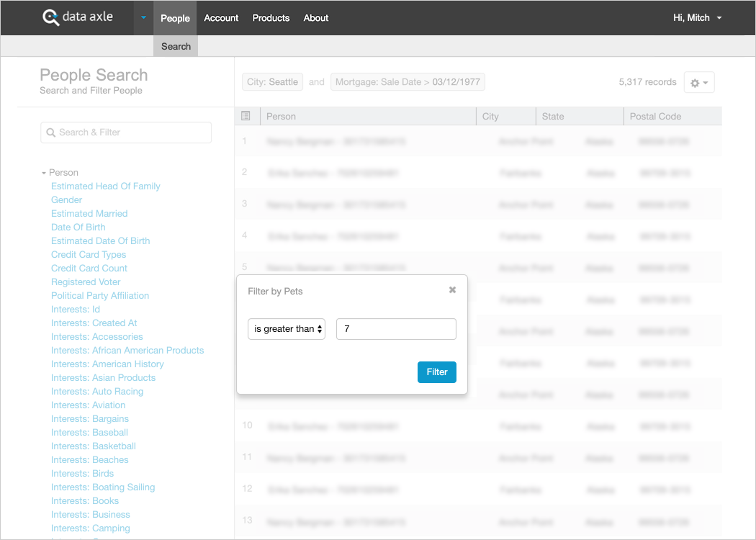This screenshot has height=540, width=756.
Task: Click the City: Seattle filter tag
Action: 272,82
